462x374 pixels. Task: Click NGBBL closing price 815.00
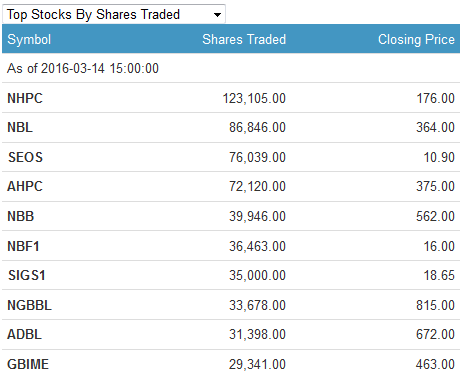click(x=435, y=305)
